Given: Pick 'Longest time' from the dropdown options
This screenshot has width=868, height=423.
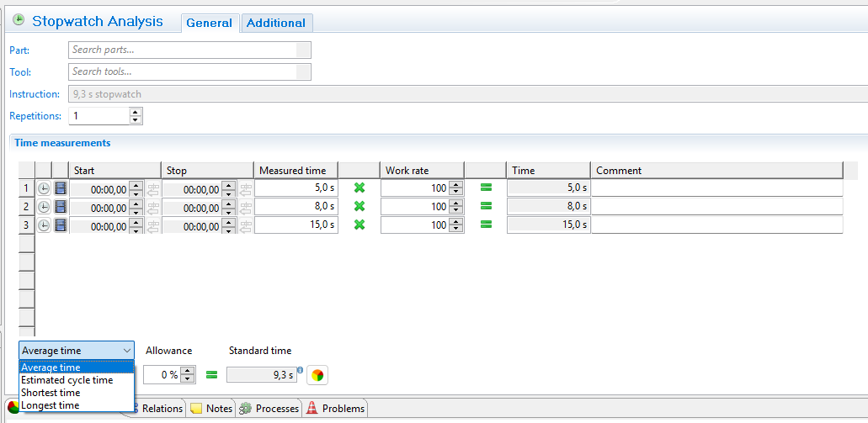Looking at the screenshot, I should (x=51, y=405).
